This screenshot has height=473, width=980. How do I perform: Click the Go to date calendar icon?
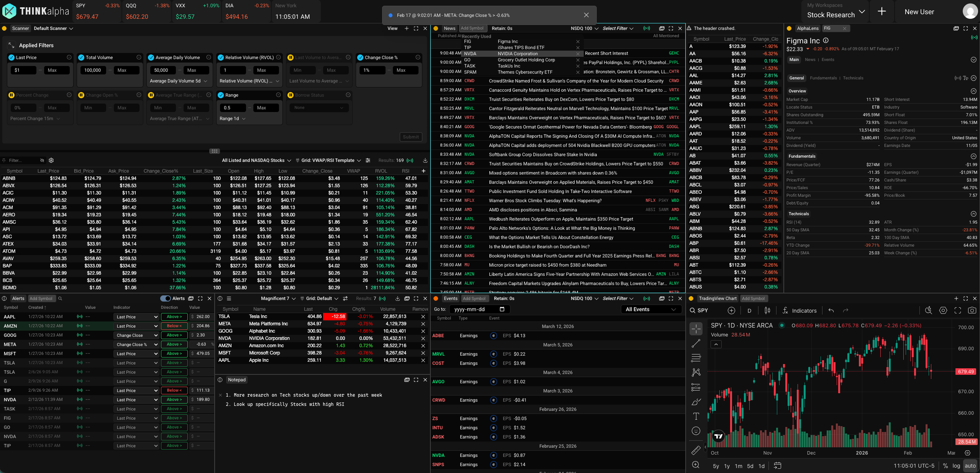(502, 309)
